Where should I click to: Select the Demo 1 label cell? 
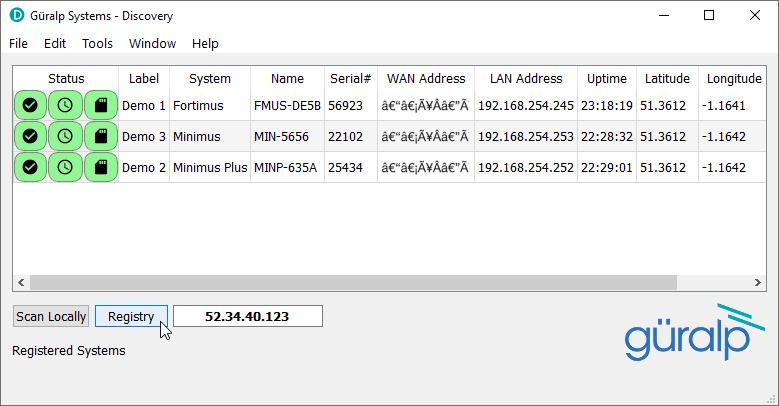point(144,105)
